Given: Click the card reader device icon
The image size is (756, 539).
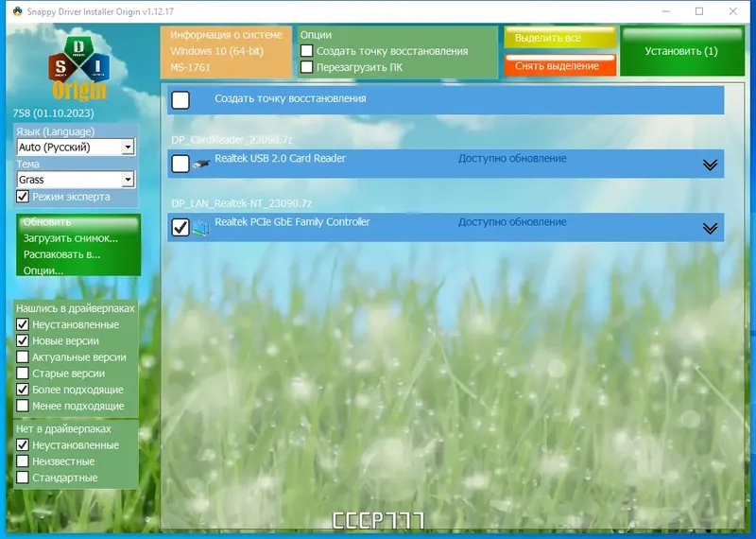Looking at the screenshot, I should click(201, 164).
